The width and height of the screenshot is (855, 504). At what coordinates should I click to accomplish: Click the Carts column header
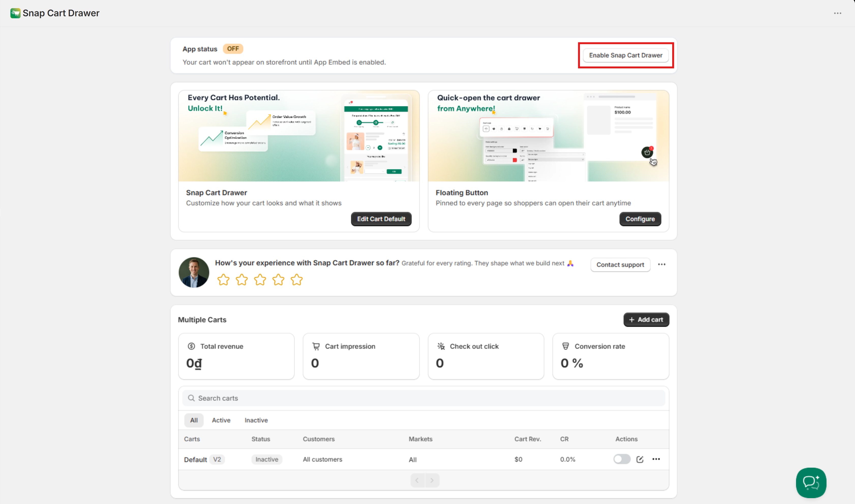click(192, 439)
